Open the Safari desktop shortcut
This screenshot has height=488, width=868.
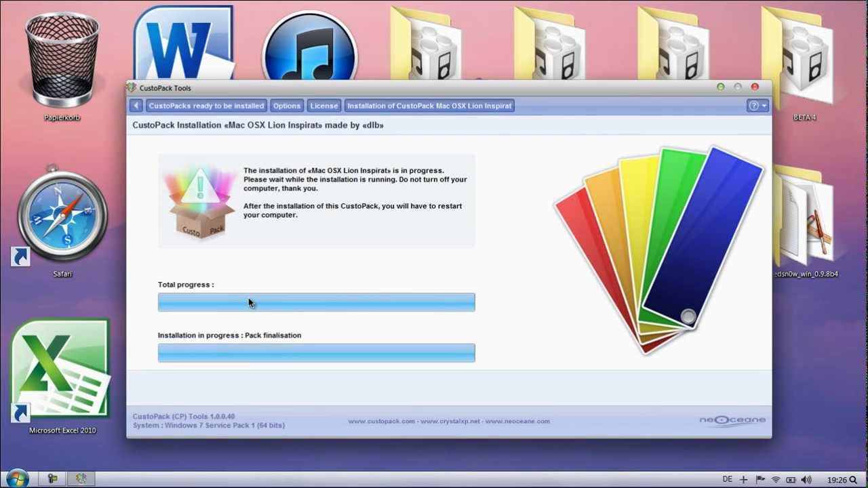click(62, 222)
